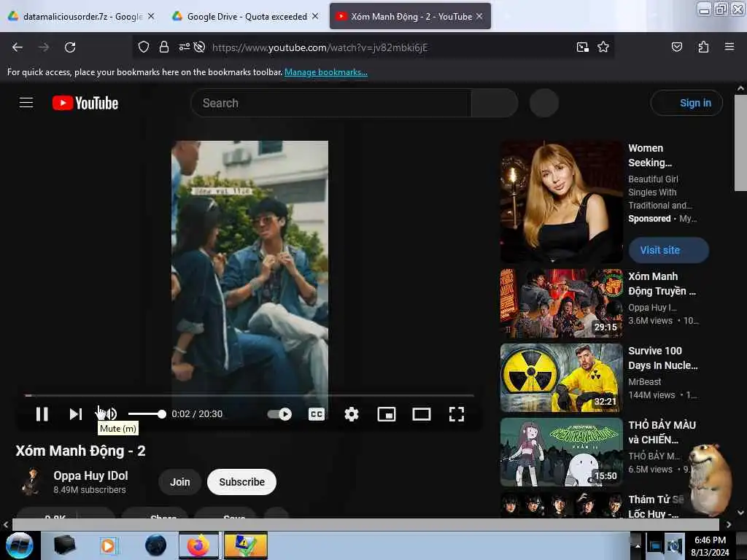Open the warning checkmark taskbar app
The image size is (747, 560).
[x=246, y=545]
